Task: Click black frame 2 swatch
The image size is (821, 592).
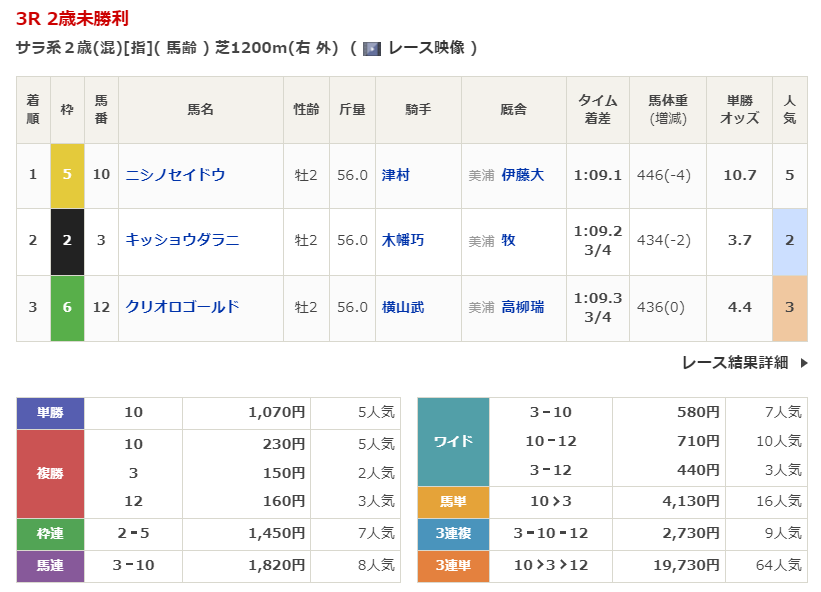Action: 67,240
